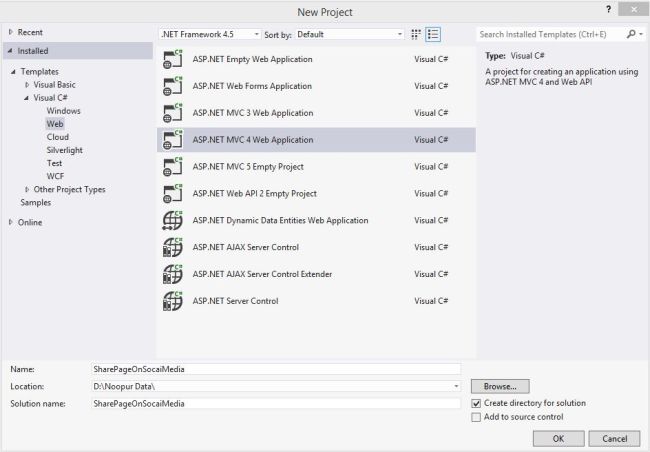
Task: Click OK to create the project
Action: point(558,438)
